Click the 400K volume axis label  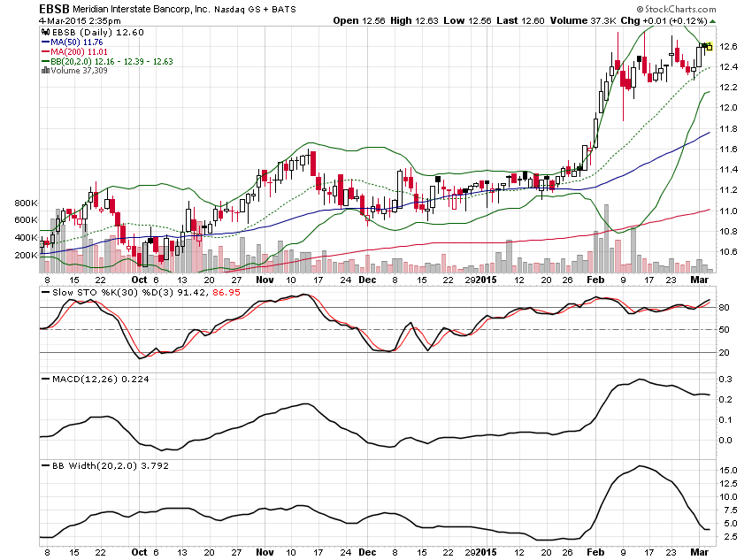tap(26, 237)
